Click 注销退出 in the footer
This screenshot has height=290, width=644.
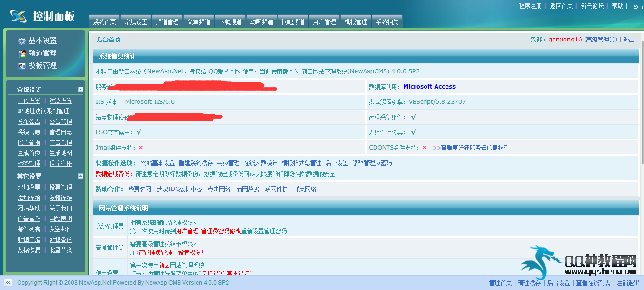(x=628, y=283)
